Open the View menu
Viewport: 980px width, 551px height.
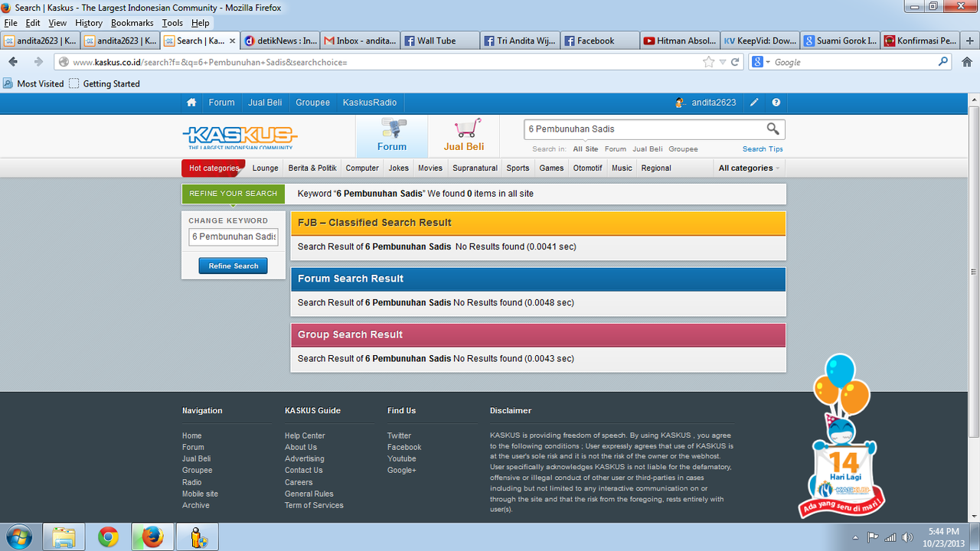pyautogui.click(x=57, y=23)
